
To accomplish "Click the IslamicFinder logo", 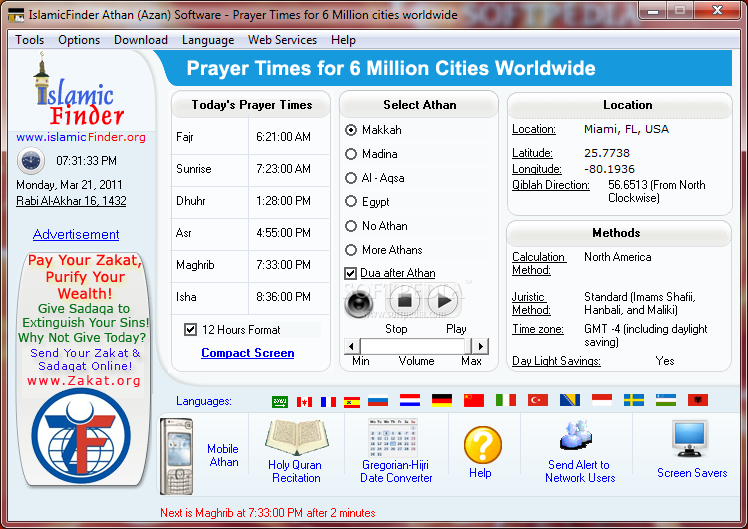I will coord(79,90).
